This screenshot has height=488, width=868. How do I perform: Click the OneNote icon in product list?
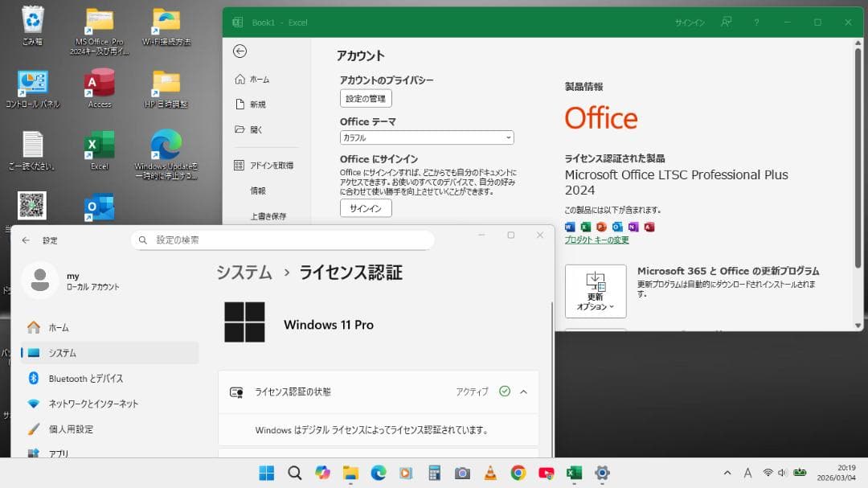tap(633, 227)
